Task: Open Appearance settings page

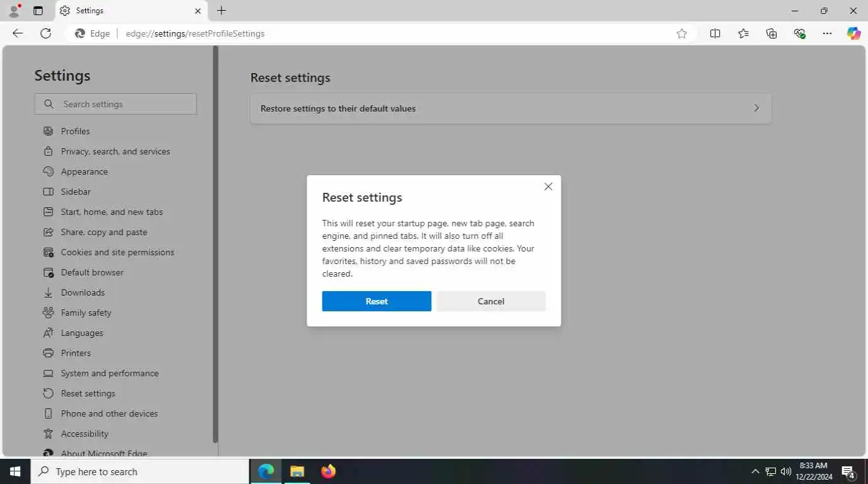Action: point(84,171)
